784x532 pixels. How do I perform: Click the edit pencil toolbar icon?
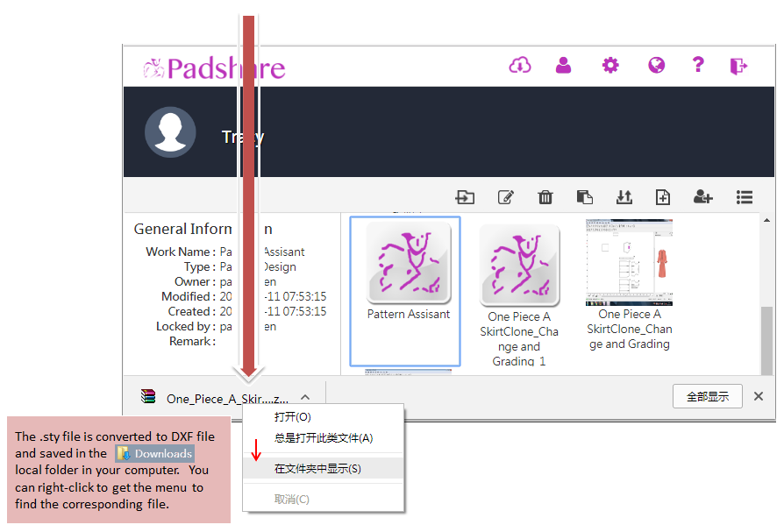point(506,197)
